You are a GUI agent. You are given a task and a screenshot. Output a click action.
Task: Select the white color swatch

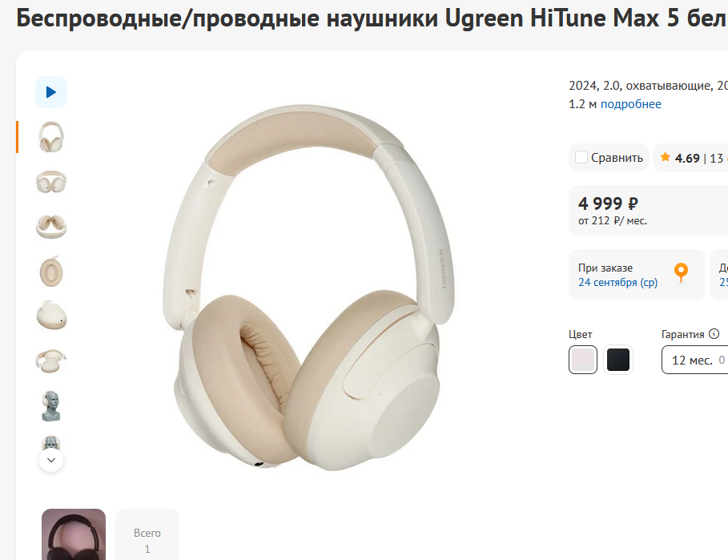(x=583, y=360)
